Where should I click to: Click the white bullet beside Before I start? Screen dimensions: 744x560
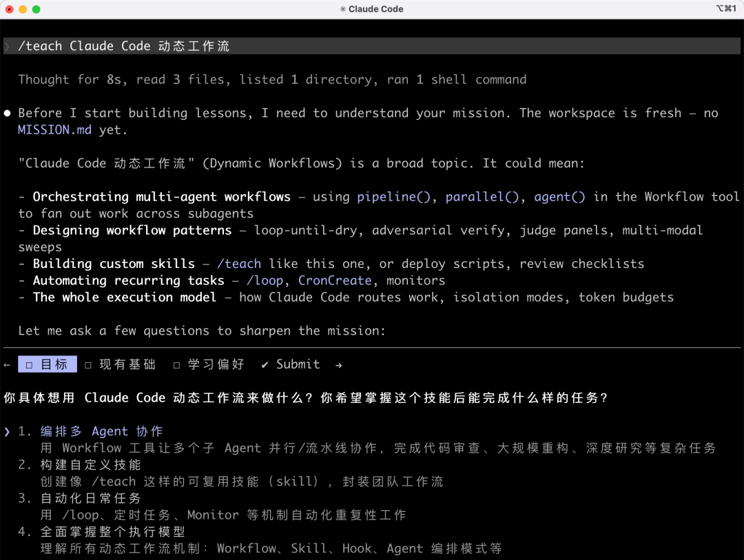click(7, 113)
